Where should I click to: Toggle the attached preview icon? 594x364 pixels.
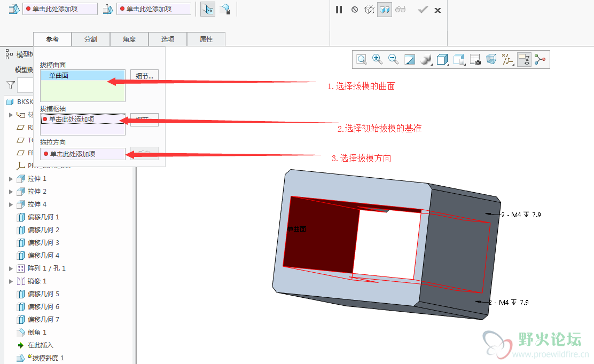coord(385,10)
